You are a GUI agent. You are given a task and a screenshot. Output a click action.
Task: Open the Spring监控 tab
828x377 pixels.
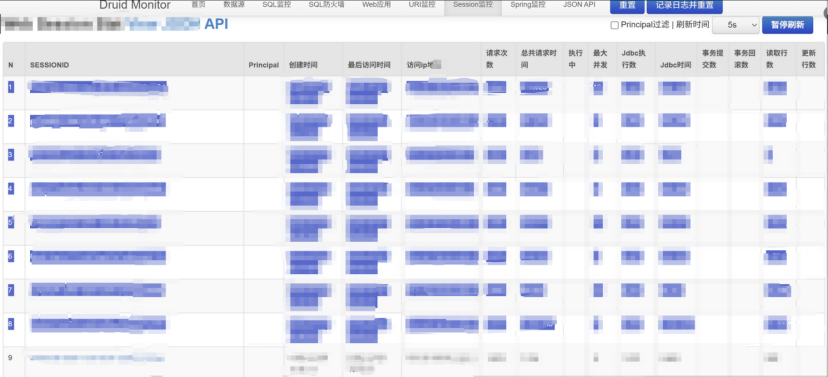click(x=528, y=5)
